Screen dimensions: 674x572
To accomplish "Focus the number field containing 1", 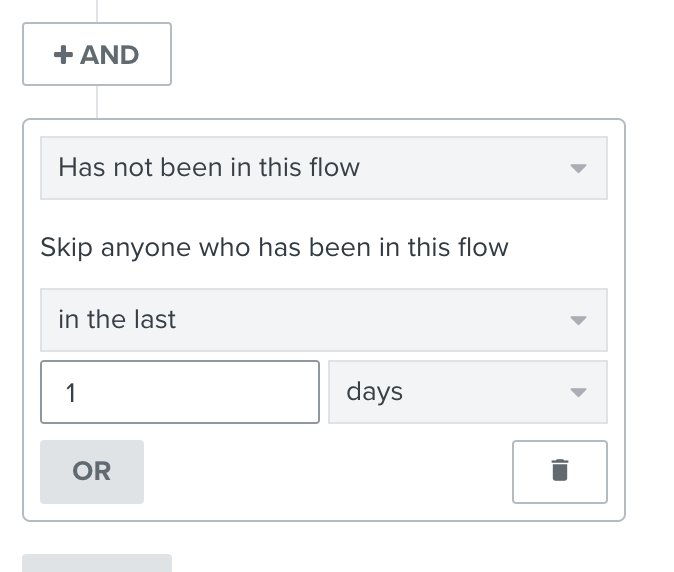I will point(180,392).
